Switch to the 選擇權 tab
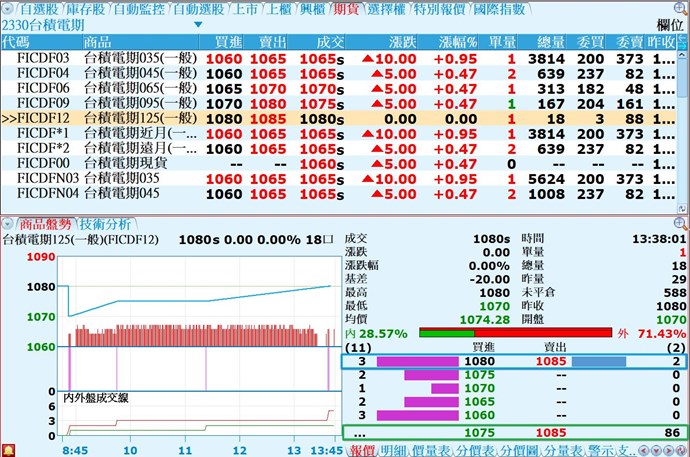This screenshot has width=690, height=457. 386,9
